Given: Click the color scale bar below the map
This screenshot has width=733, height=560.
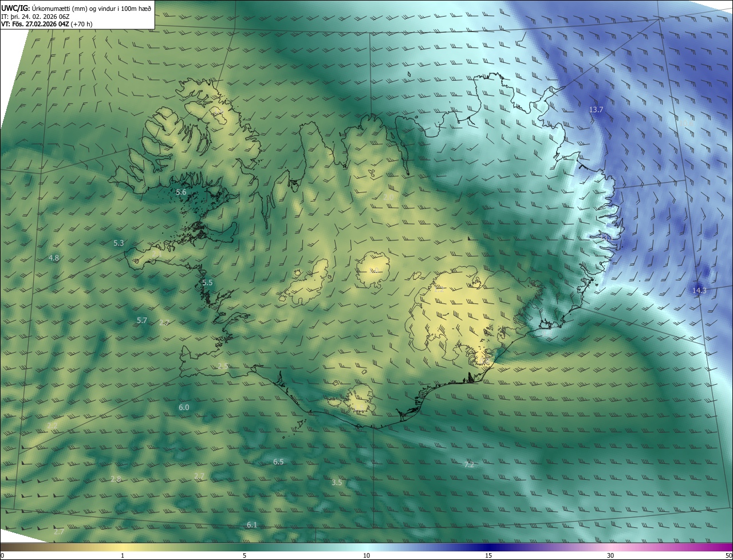Looking at the screenshot, I should pyautogui.click(x=366, y=547).
